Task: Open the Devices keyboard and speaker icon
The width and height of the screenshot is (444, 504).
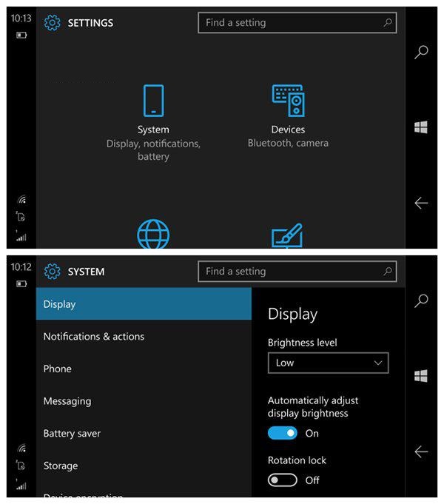Action: (x=288, y=101)
